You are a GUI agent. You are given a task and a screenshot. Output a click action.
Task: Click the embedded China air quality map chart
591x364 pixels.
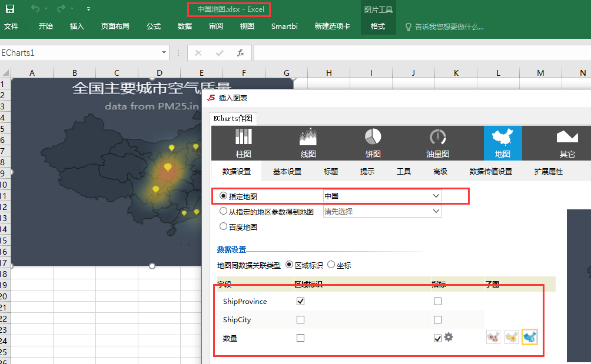tap(107, 172)
